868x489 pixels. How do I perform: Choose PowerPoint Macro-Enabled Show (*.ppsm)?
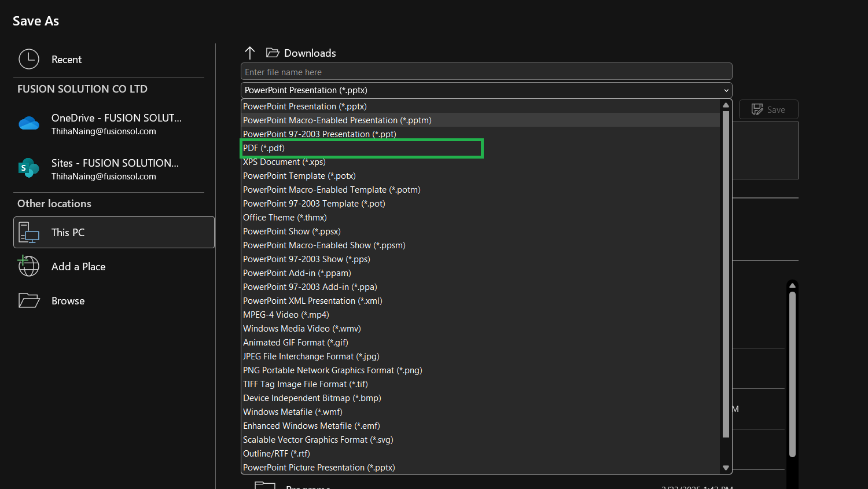tap(481, 245)
